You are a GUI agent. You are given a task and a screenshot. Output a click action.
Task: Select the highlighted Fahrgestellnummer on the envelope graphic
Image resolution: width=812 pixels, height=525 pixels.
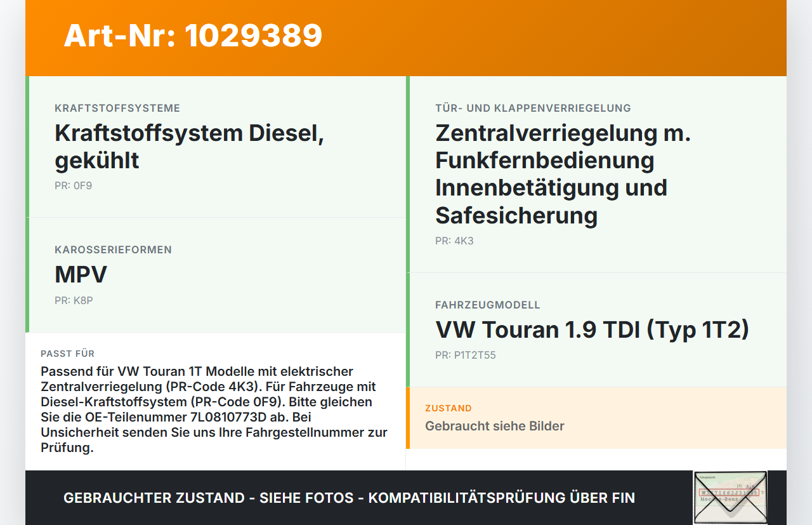click(728, 493)
